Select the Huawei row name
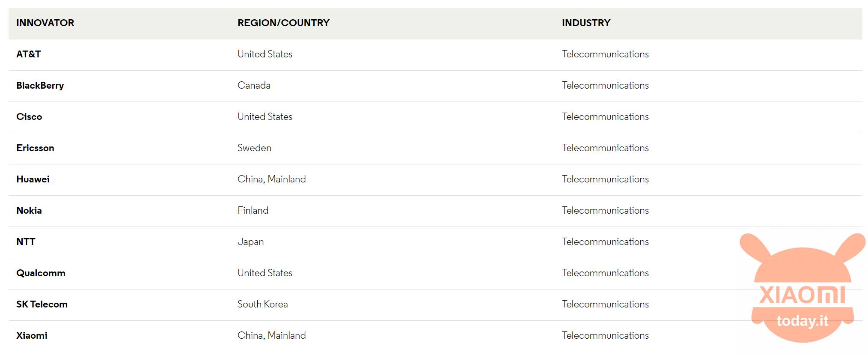This screenshot has width=868, height=355. pos(33,179)
